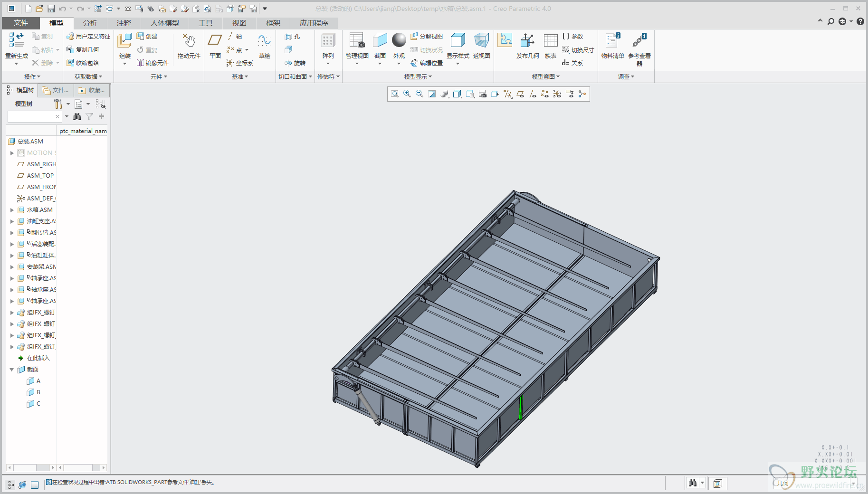Screen dimensions: 868x494
Task: Click Repaint icon in graphics toolbar
Action: (x=432, y=94)
